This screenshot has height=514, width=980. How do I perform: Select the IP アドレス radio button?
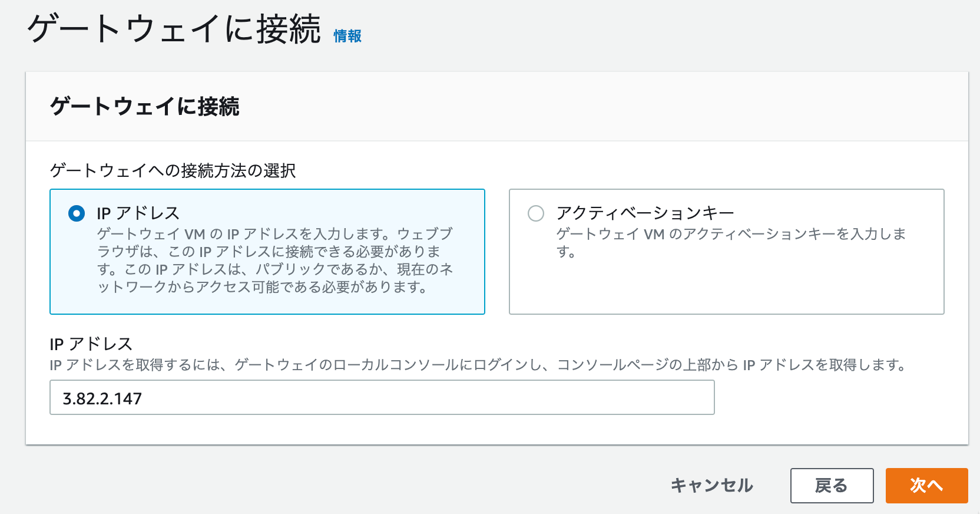coord(77,213)
